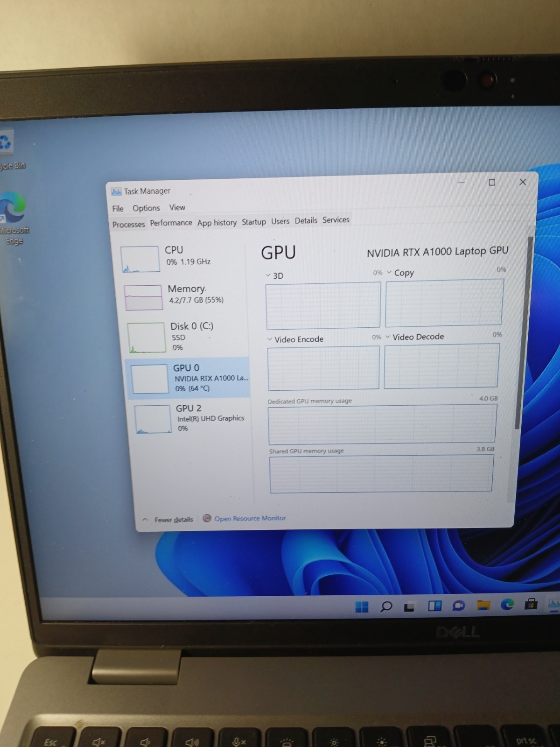The image size is (560, 747).
Task: Switch to the Users tab
Action: (280, 221)
